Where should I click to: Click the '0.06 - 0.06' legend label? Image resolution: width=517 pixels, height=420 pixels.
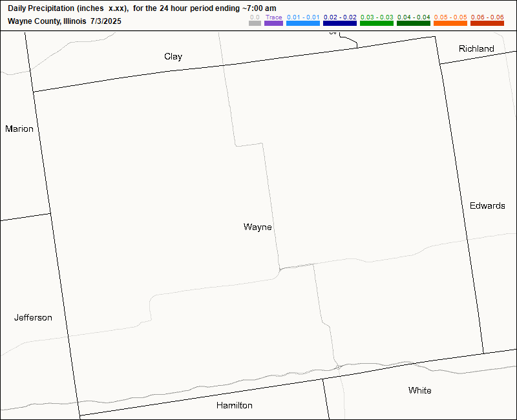click(x=487, y=17)
